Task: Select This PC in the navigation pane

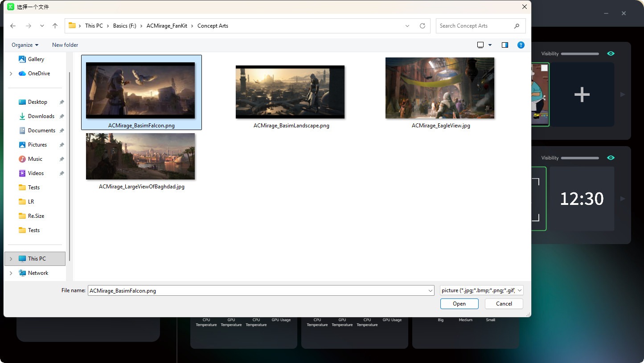Action: [x=35, y=259]
